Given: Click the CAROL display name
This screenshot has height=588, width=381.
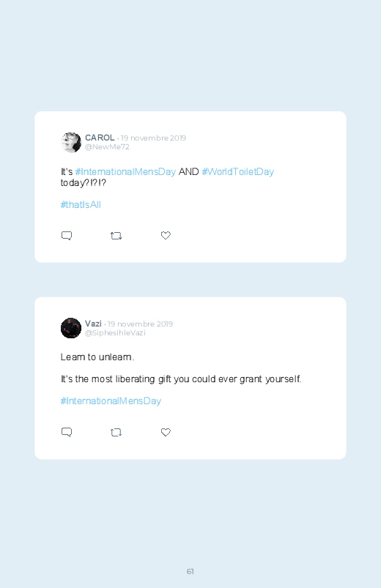Looking at the screenshot, I should pyautogui.click(x=100, y=138).
